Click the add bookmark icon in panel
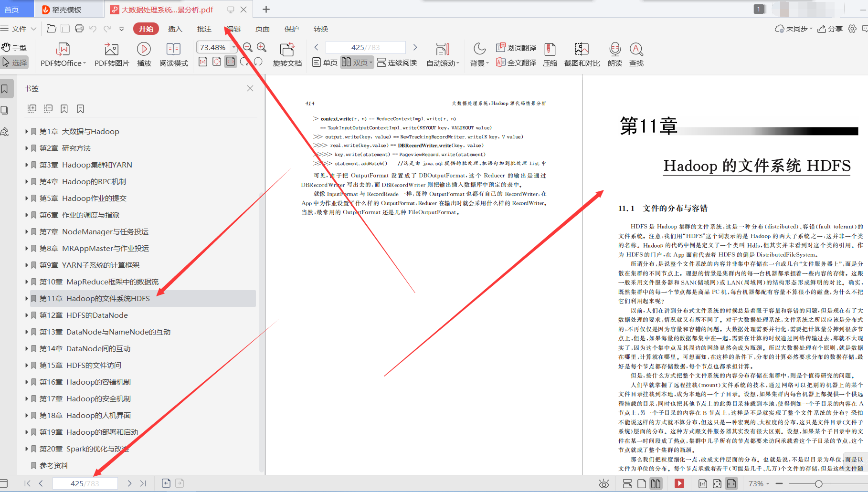868x492 pixels. [64, 109]
